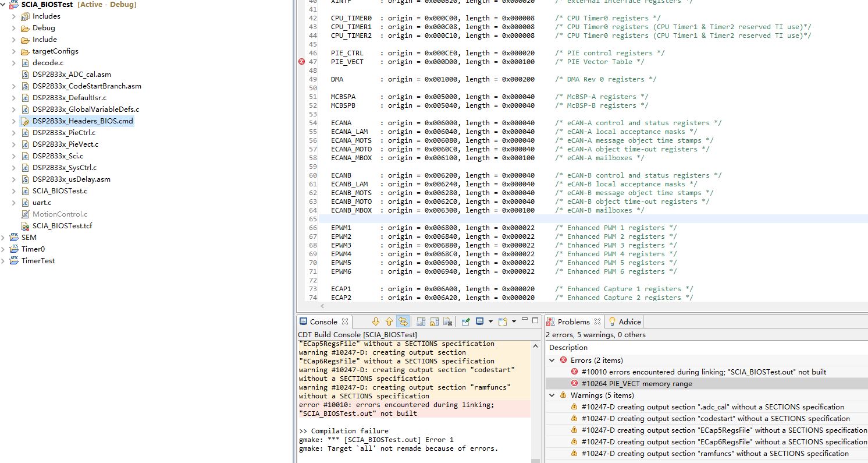
Task: Click the SCIA_BIOSTest.tcf configuration file icon
Action: pos(25,226)
